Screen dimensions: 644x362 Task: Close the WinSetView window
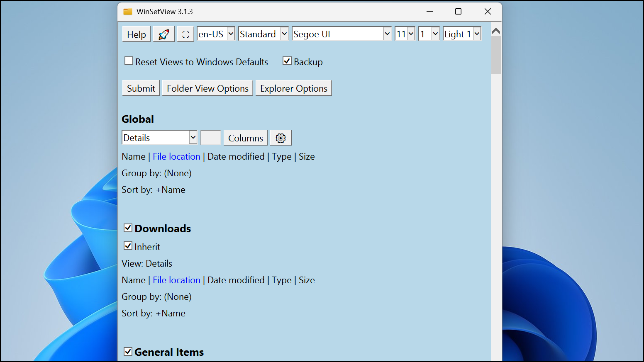(488, 12)
